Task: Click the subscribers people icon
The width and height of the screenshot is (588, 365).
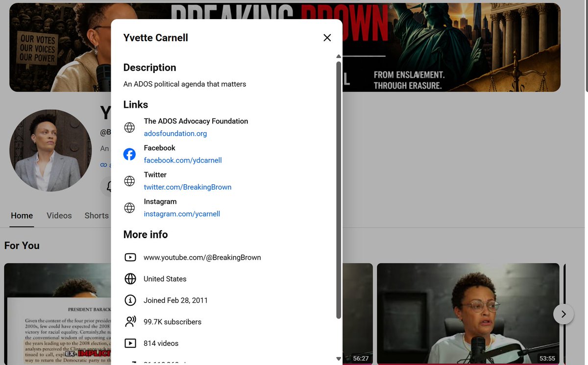Action: (x=130, y=322)
